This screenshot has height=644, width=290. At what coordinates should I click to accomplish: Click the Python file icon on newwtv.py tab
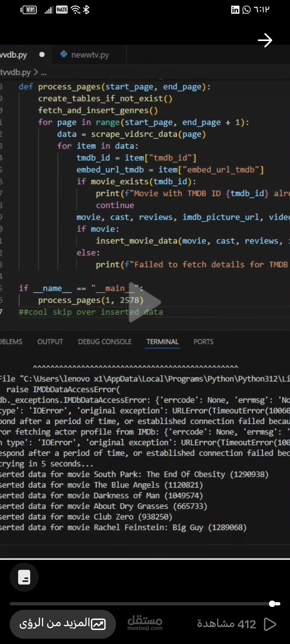click(63, 54)
